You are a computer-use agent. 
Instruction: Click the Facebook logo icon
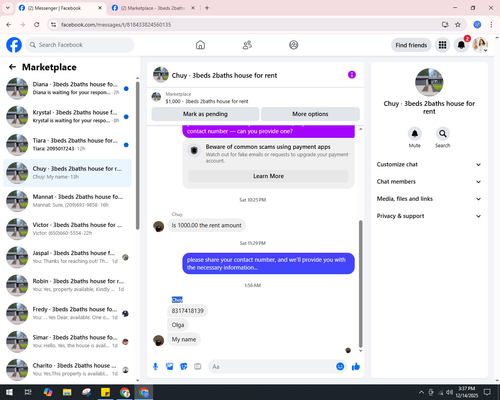[x=14, y=45]
